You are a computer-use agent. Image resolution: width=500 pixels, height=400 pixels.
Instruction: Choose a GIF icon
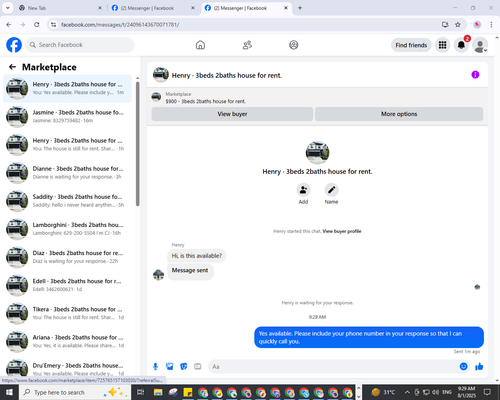point(198,367)
